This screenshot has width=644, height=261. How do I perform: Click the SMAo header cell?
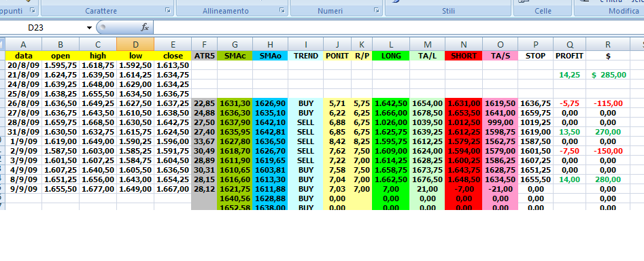tap(270, 56)
